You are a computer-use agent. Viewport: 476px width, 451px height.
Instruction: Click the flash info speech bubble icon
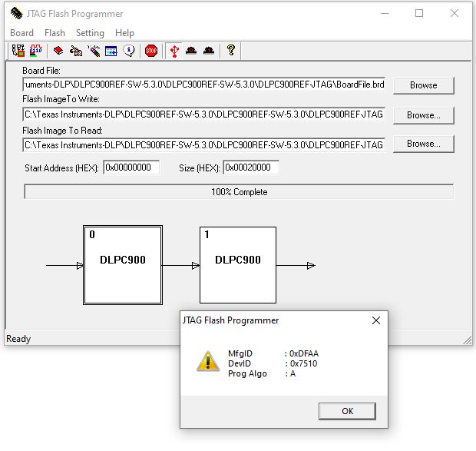(x=129, y=51)
